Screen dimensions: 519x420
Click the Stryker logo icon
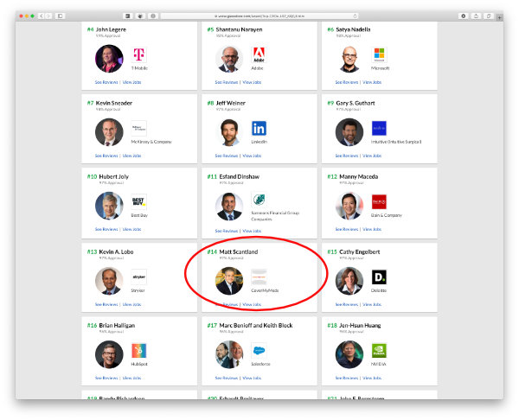(x=138, y=277)
